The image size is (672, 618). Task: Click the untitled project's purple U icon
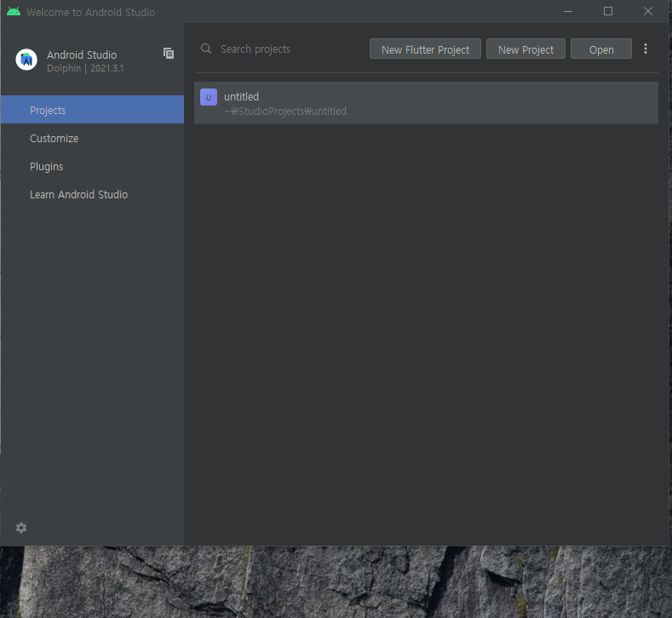[209, 97]
